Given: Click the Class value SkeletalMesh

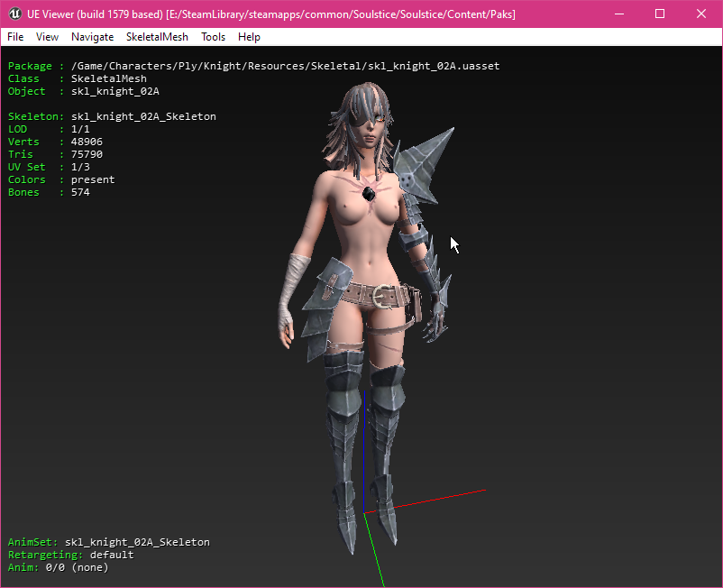Looking at the screenshot, I should click(x=109, y=78).
